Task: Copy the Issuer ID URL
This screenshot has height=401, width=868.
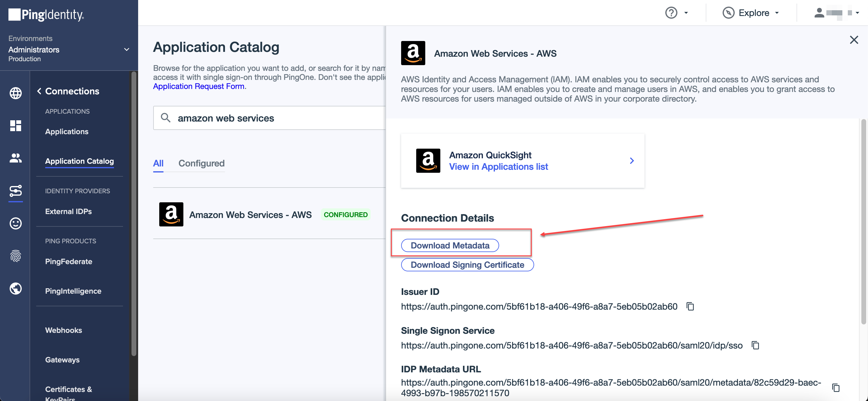Action: 690,306
